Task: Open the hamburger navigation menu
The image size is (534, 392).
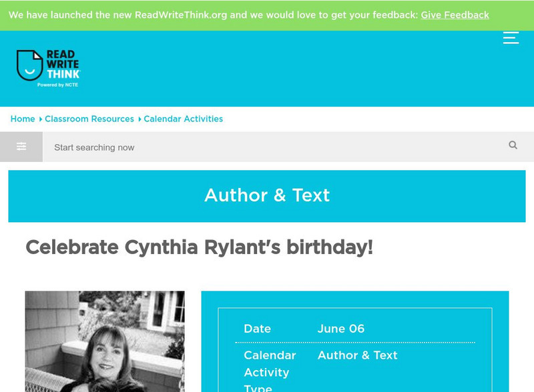Action: pos(511,38)
